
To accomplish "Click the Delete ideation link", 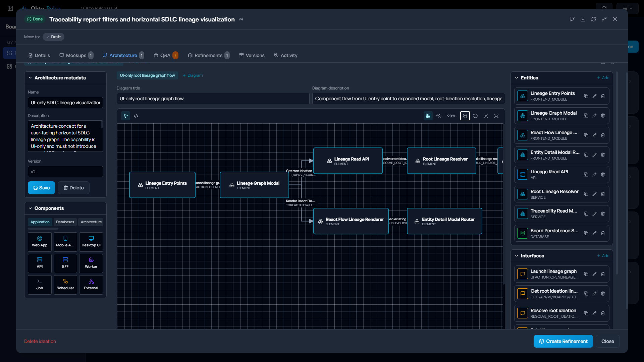I will point(40,341).
